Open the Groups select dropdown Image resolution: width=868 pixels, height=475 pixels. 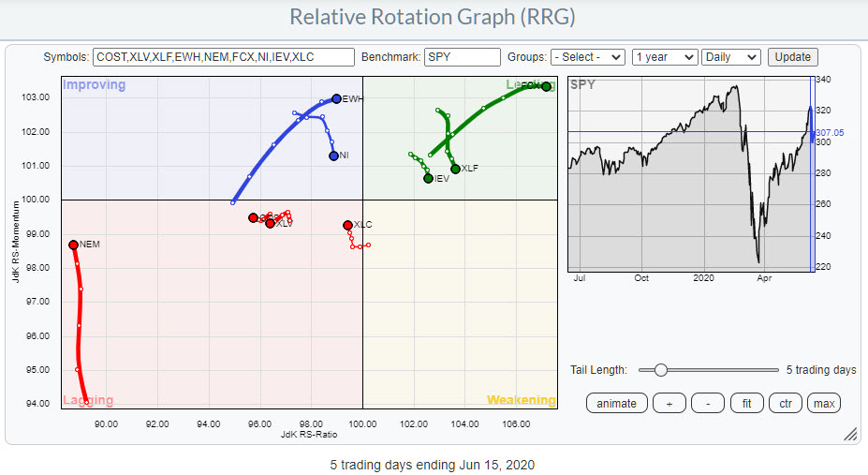pos(587,57)
